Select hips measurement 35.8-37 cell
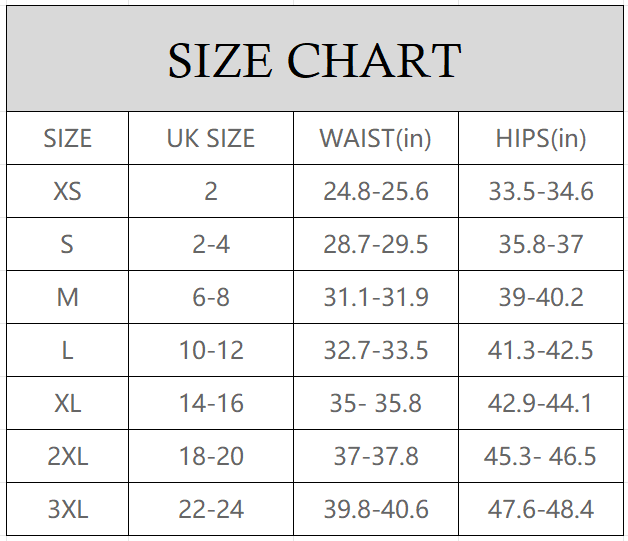Screen dimensions: 628x541 pyautogui.click(x=541, y=244)
